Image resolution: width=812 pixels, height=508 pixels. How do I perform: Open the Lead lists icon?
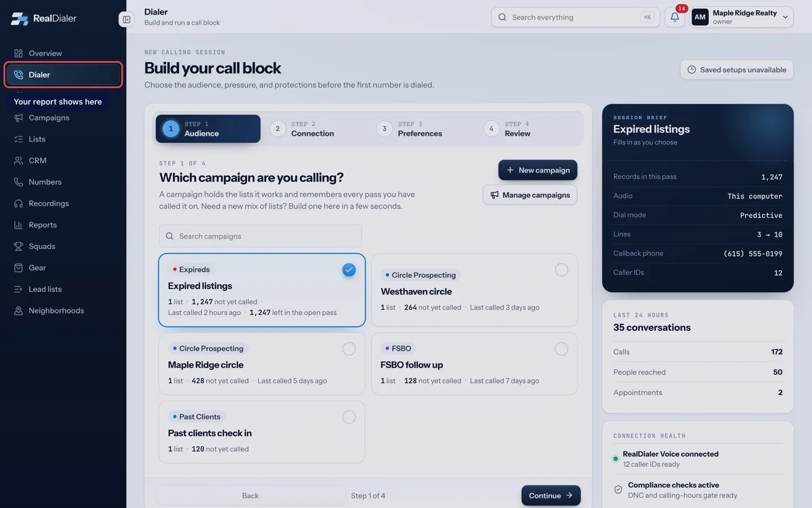click(19, 289)
